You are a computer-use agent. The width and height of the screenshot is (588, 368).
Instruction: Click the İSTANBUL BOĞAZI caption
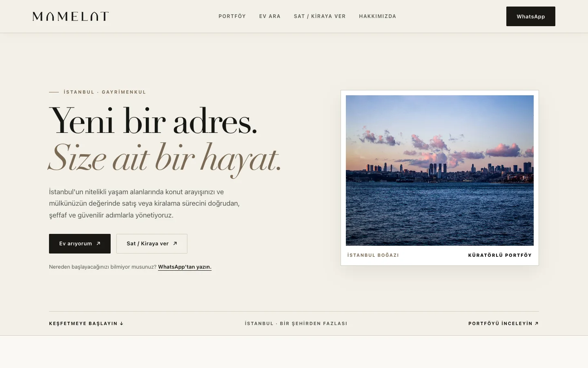[x=373, y=255]
